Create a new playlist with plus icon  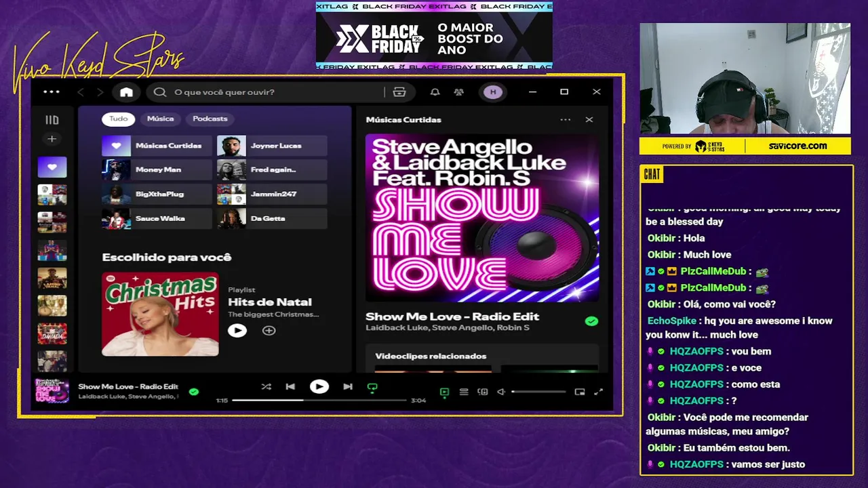(52, 139)
